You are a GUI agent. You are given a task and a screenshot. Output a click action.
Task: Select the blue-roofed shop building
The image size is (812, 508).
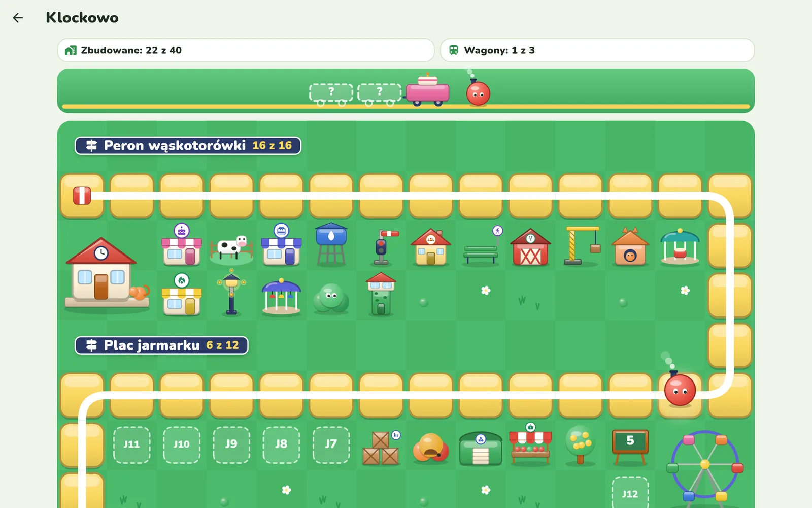(x=281, y=245)
